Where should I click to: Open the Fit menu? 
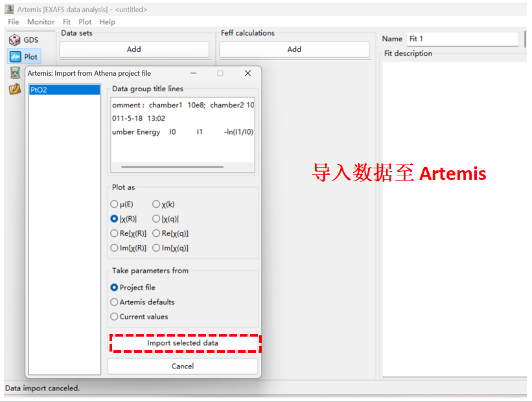coord(67,22)
